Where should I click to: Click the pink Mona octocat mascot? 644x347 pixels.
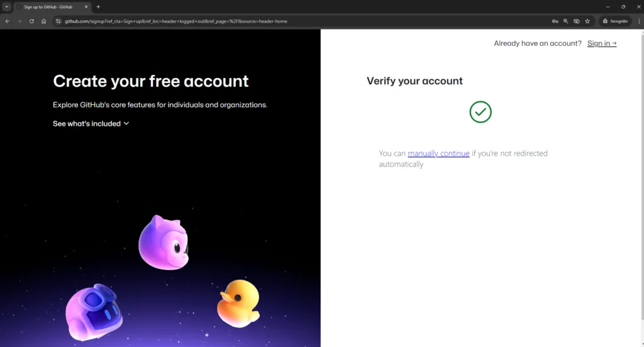[x=164, y=243]
